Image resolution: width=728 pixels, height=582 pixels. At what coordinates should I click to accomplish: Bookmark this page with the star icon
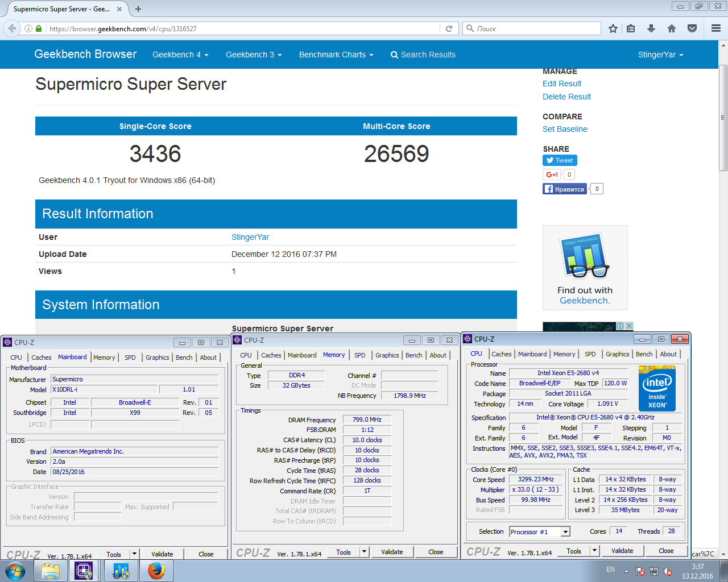(x=613, y=28)
